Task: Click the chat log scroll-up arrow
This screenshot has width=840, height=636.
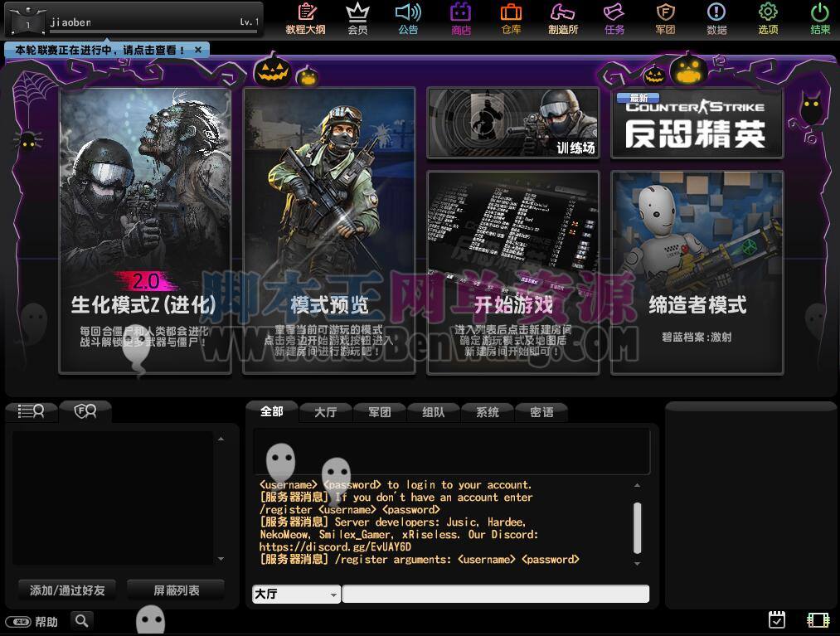Action: pyautogui.click(x=637, y=485)
